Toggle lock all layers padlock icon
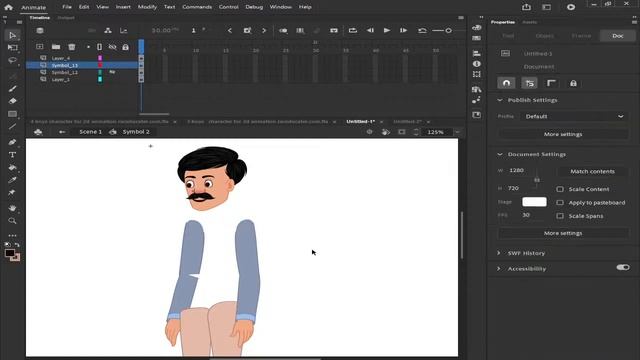This screenshot has height=360, width=640. click(126, 47)
